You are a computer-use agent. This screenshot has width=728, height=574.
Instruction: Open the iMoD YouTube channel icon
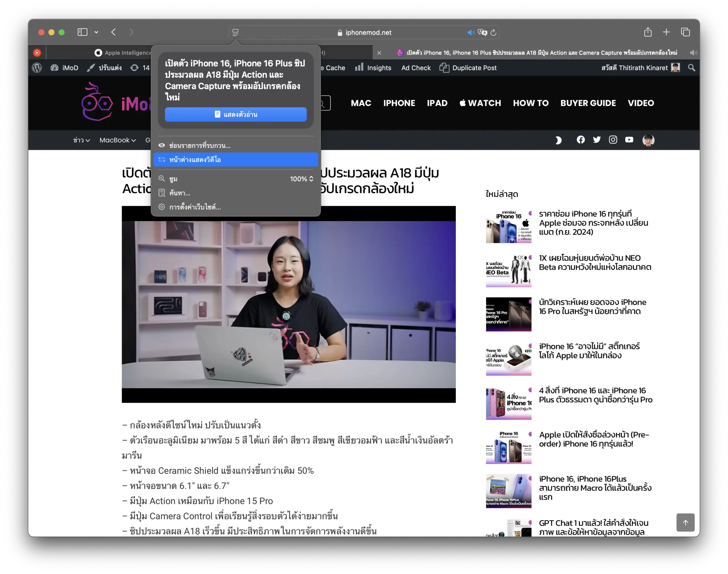(629, 140)
